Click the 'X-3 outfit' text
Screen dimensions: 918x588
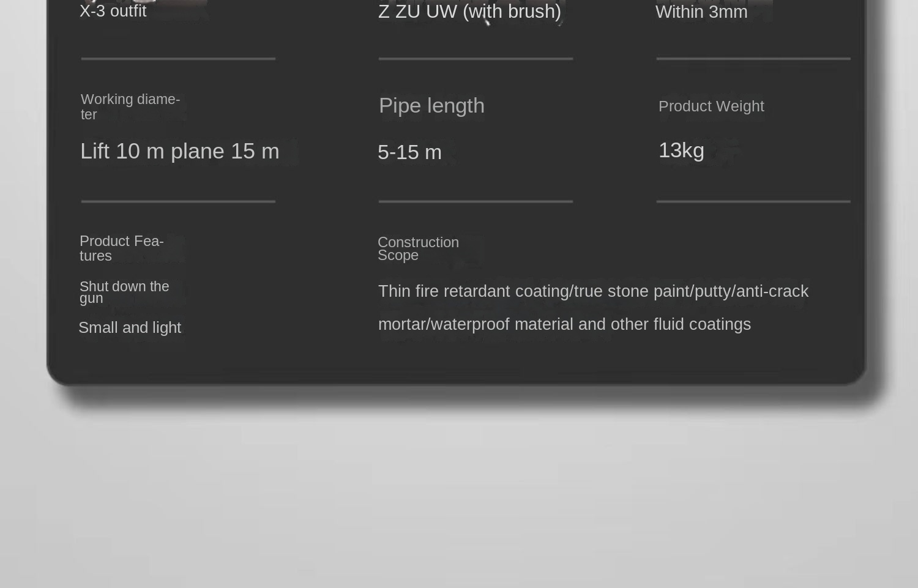click(113, 11)
